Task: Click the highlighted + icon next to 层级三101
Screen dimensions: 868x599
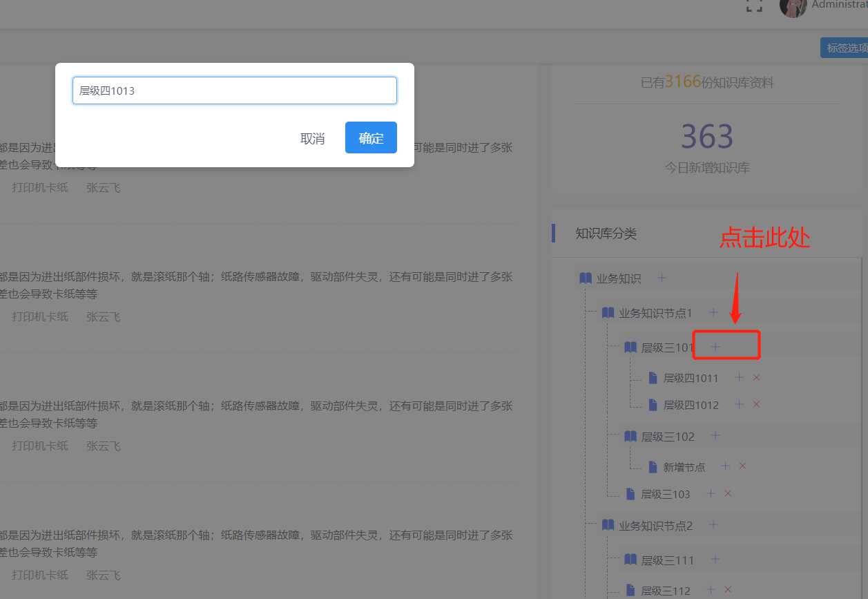Action: point(715,347)
